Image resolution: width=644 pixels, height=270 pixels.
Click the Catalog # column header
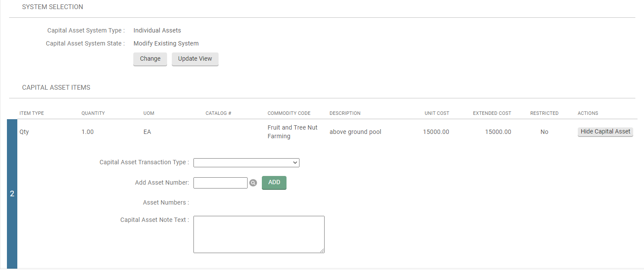click(x=218, y=113)
